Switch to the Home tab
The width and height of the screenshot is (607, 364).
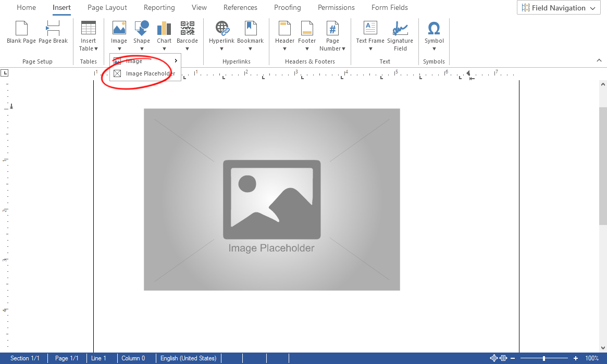(x=27, y=7)
